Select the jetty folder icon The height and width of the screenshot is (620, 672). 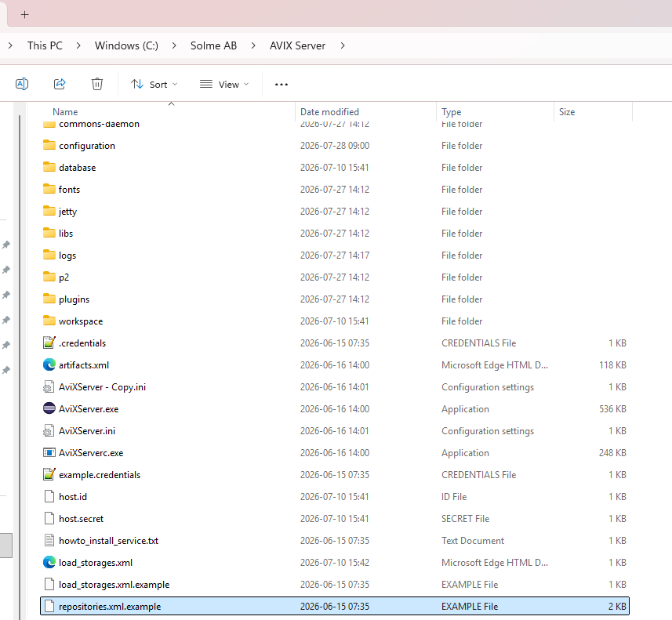tap(49, 211)
